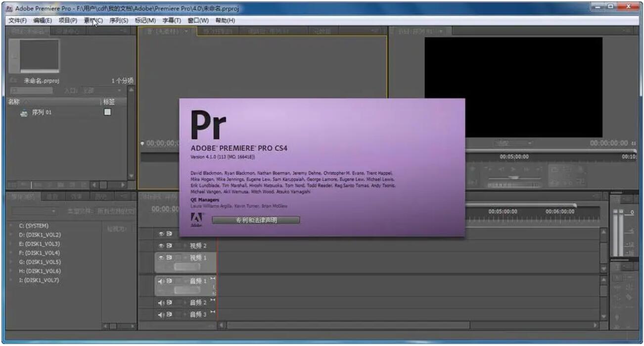Click the timeline 00:06:00:00 ruler mark

click(x=560, y=211)
